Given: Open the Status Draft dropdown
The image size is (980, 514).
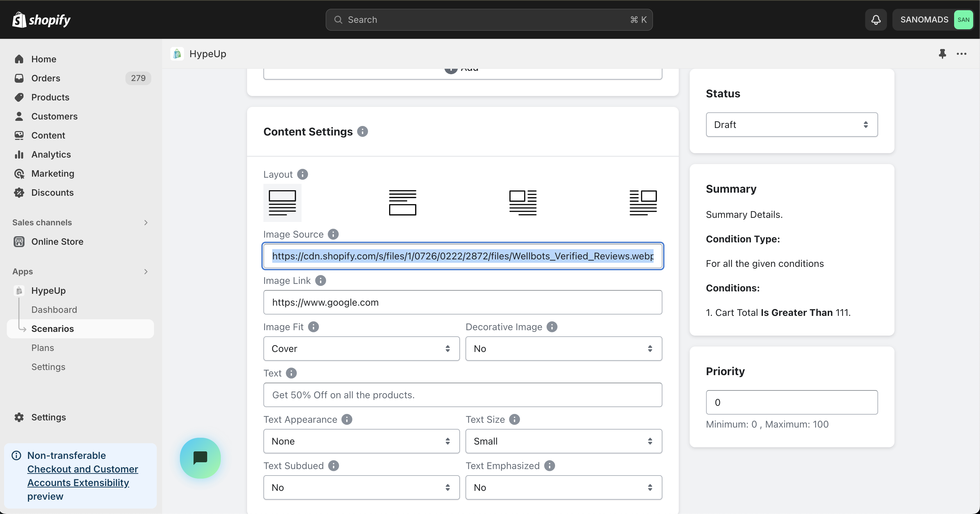Looking at the screenshot, I should (x=791, y=125).
